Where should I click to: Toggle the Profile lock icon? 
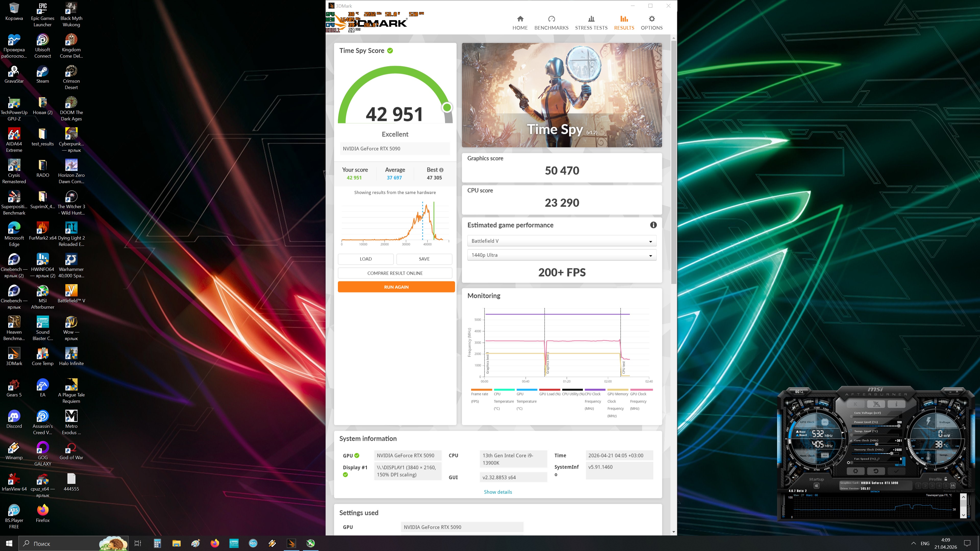(x=946, y=479)
